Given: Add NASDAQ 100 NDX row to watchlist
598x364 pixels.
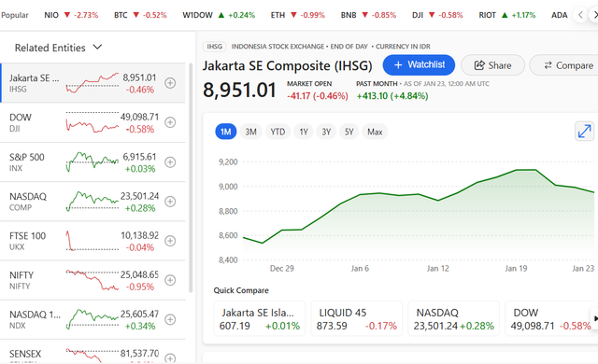Looking at the screenshot, I should tap(170, 319).
